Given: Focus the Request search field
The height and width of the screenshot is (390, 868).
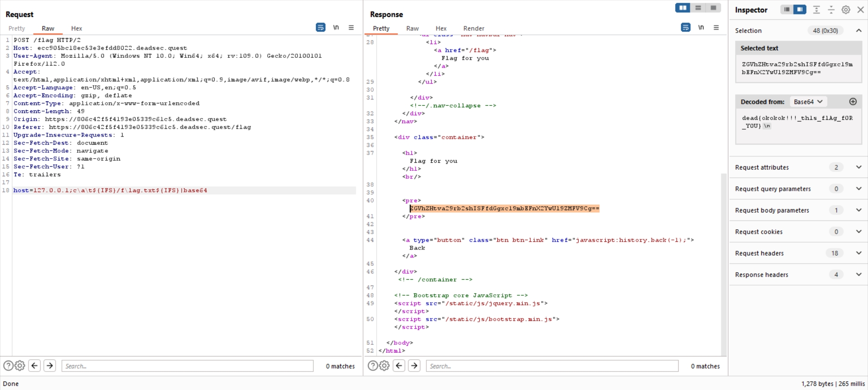Looking at the screenshot, I should 188,366.
